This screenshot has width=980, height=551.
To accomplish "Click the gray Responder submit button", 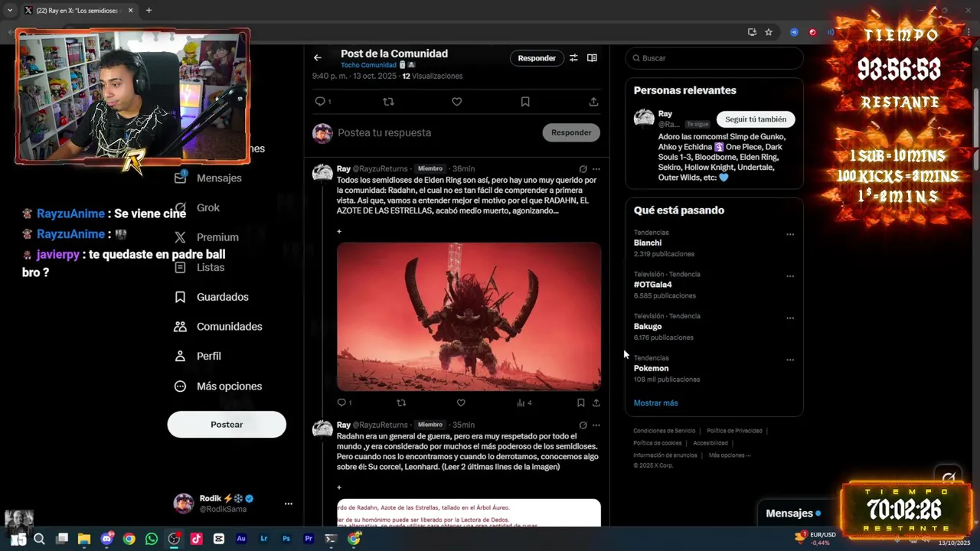I will click(x=571, y=132).
